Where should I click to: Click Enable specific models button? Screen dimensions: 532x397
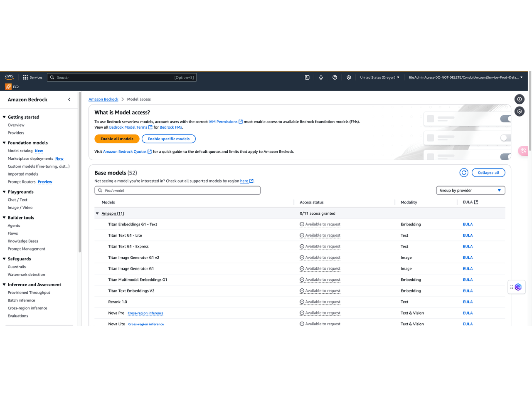pos(168,139)
